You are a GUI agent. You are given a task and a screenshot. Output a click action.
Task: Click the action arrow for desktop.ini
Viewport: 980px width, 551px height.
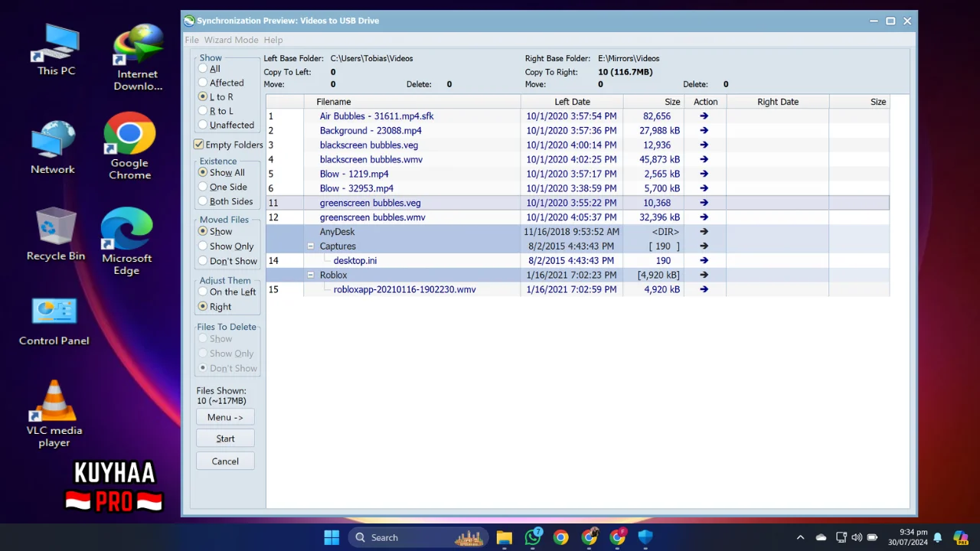click(704, 261)
